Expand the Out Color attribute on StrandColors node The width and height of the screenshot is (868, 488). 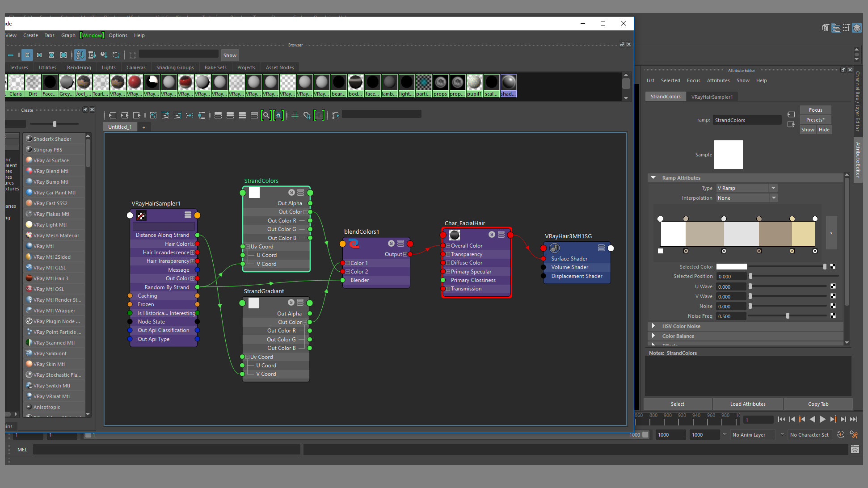coord(305,212)
